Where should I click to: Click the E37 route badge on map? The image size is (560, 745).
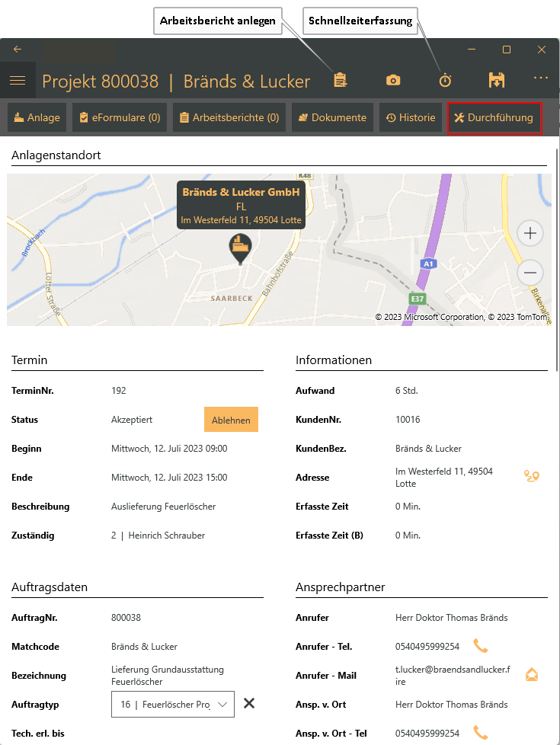pyautogui.click(x=418, y=299)
